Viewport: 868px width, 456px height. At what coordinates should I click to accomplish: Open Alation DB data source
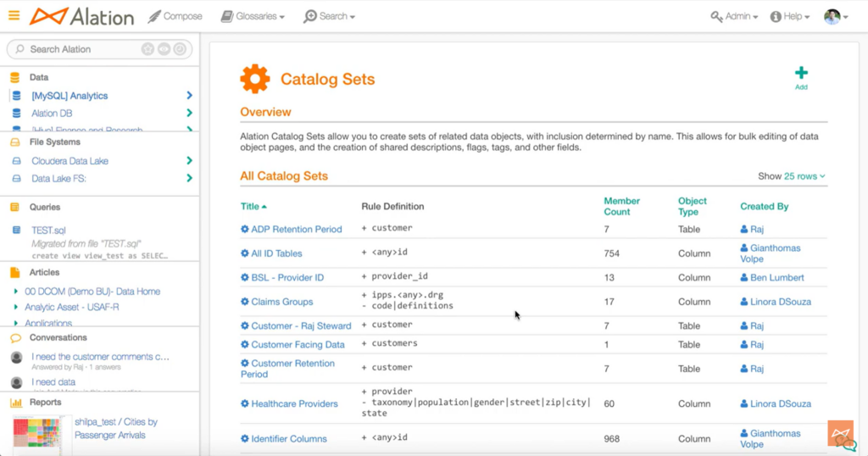[52, 114]
